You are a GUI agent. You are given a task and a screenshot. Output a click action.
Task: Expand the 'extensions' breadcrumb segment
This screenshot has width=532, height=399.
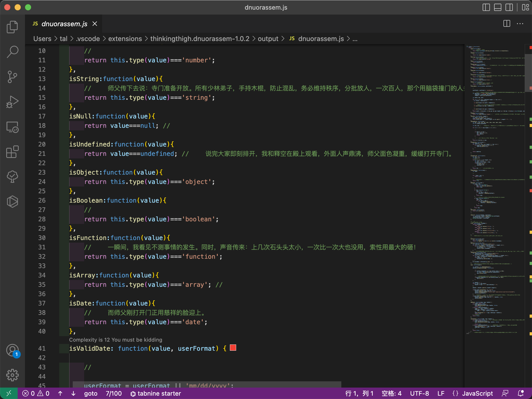[125, 39]
